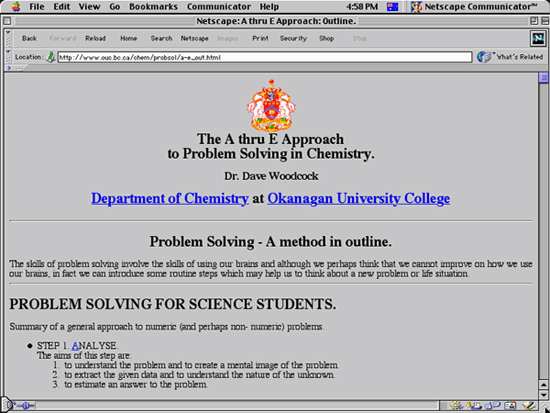Screen dimensions: 550x413
Task: Click the college crest image
Action: (x=271, y=105)
